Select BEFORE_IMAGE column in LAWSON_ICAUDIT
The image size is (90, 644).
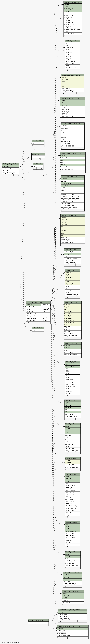tap(73, 61)
